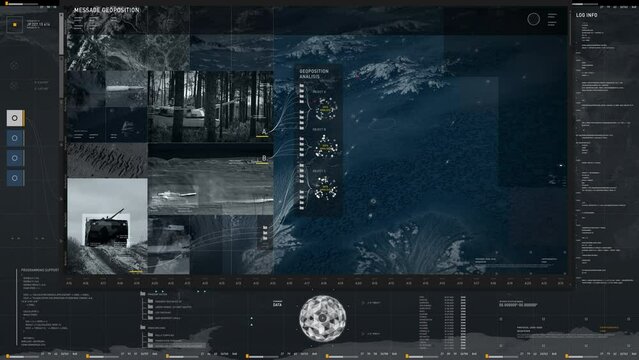639x360 pixels.
Task: Select the Object B data cluster
Action: coord(326,147)
